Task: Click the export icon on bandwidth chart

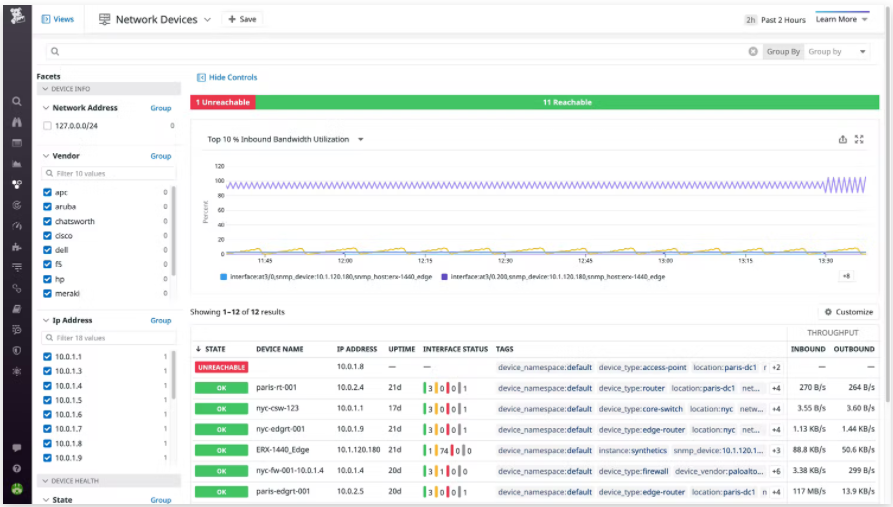Action: click(x=842, y=140)
